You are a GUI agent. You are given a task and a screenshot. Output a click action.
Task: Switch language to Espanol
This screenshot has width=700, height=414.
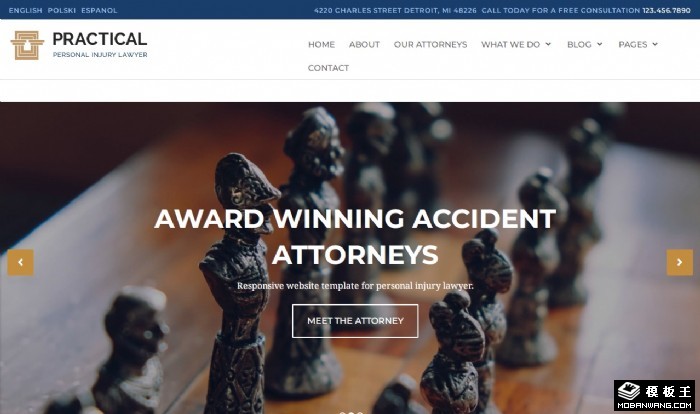point(99,10)
